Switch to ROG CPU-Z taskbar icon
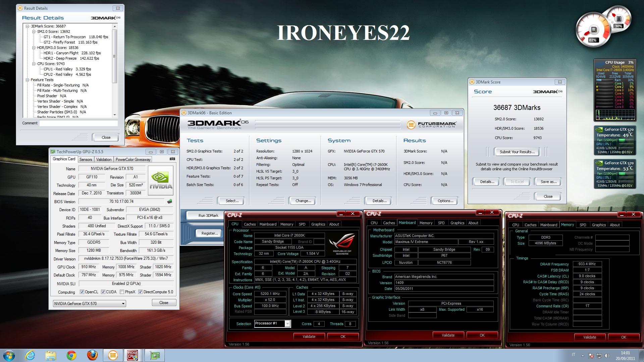The image size is (644, 362). [x=132, y=355]
